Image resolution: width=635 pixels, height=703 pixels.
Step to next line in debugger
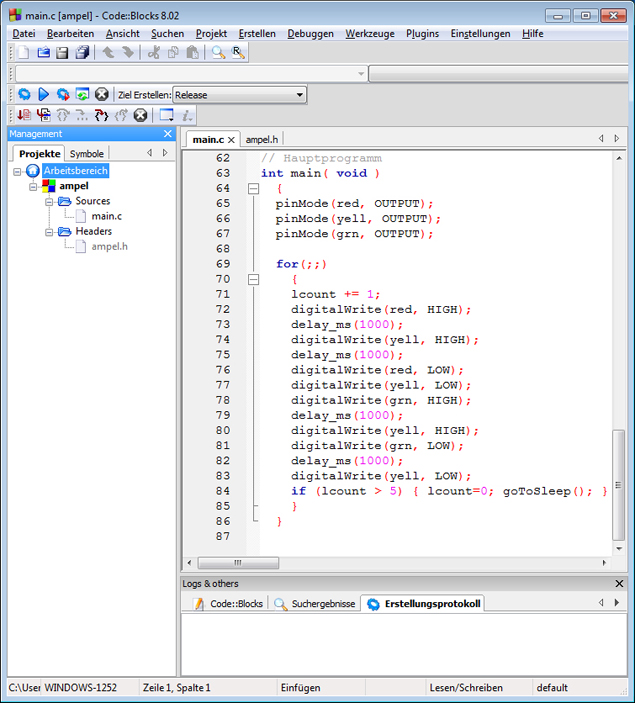(63, 116)
